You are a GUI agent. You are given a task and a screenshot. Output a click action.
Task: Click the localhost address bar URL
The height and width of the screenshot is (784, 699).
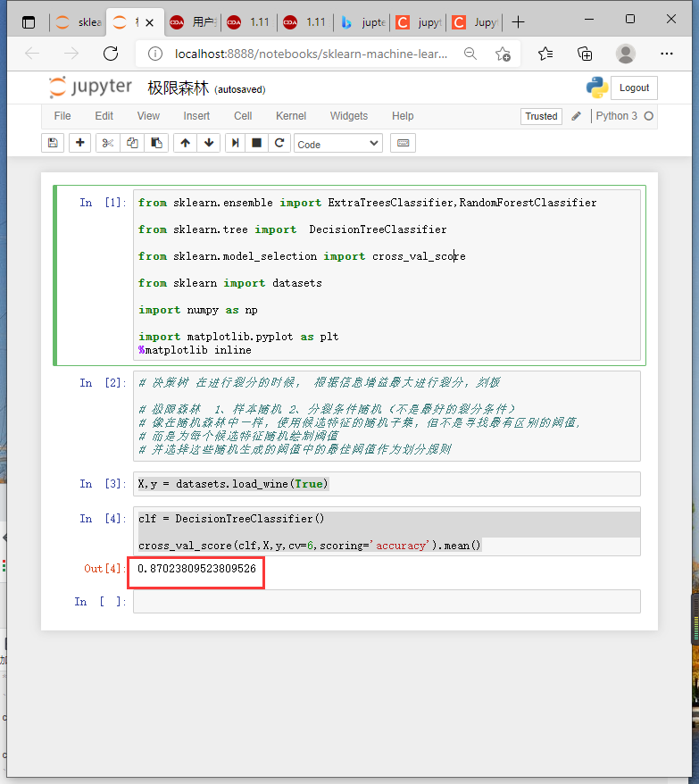click(x=311, y=54)
